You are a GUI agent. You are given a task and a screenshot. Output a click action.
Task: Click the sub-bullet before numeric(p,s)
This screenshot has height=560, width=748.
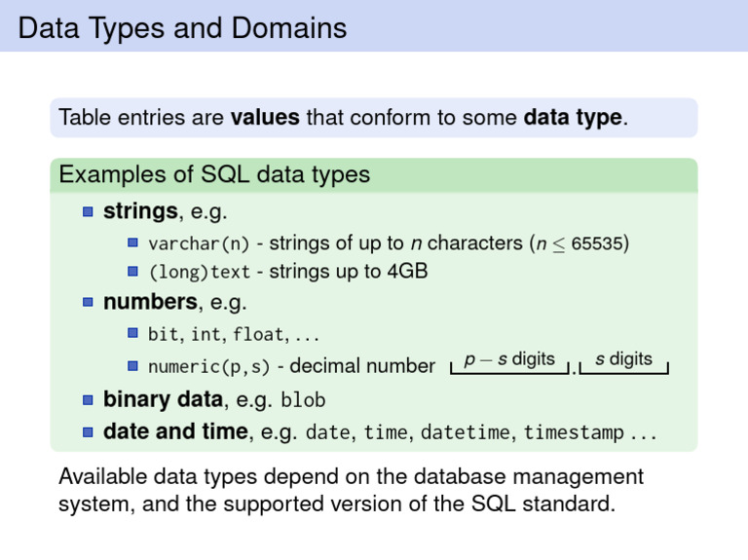pos(132,366)
